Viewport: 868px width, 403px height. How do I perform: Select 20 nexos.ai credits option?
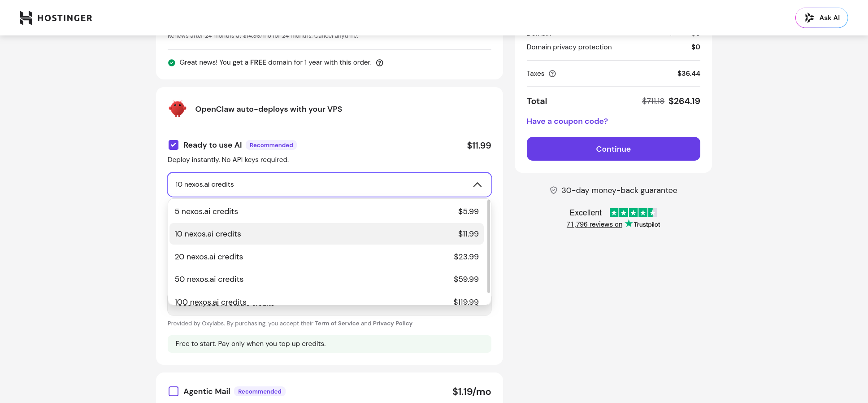pyautogui.click(x=326, y=257)
